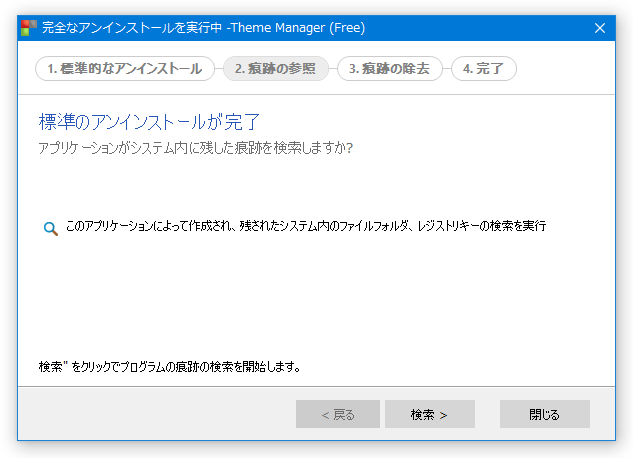The image size is (633, 458).
Task: Select step 1. 標準的なアンインストール
Action: [x=125, y=69]
